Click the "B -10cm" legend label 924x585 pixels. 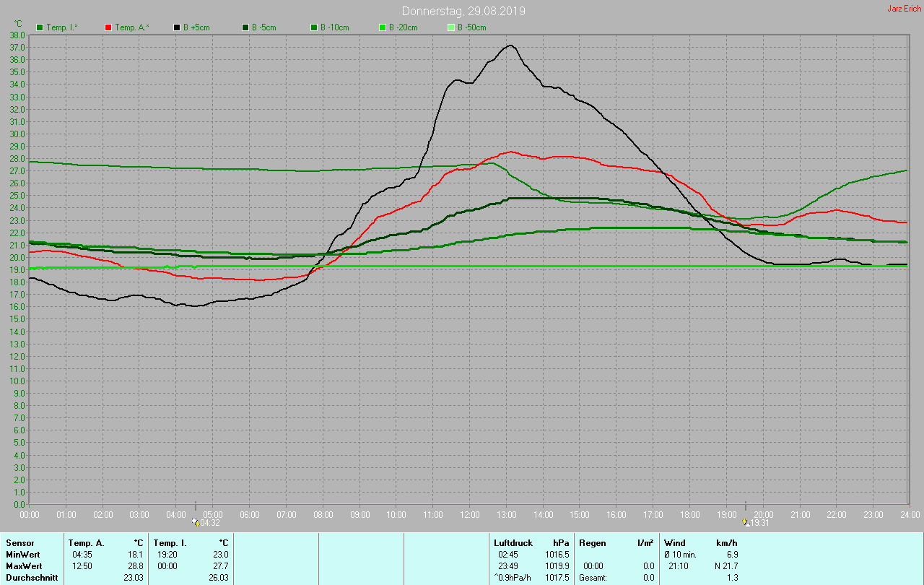coord(335,27)
